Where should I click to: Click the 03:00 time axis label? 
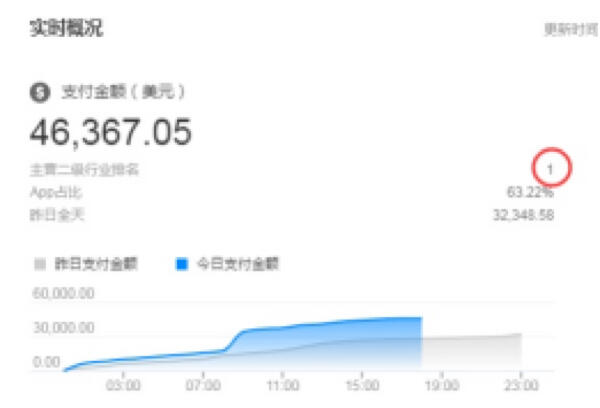pyautogui.click(x=123, y=385)
